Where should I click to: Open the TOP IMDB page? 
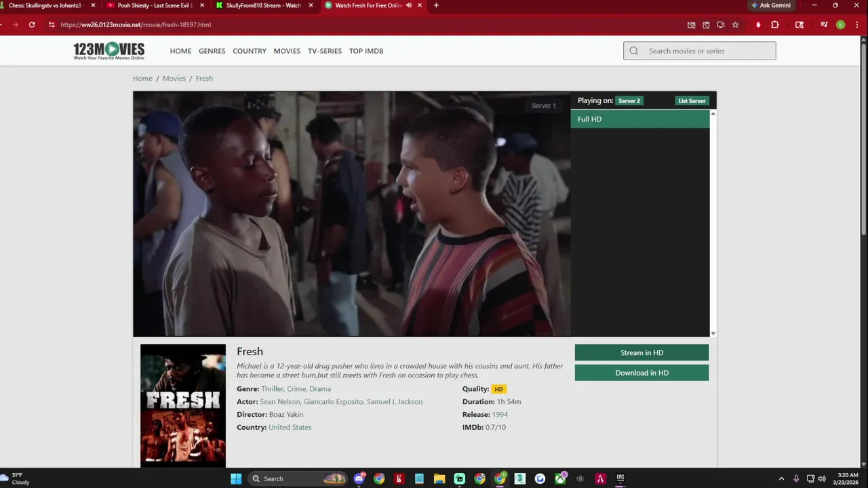(x=366, y=51)
